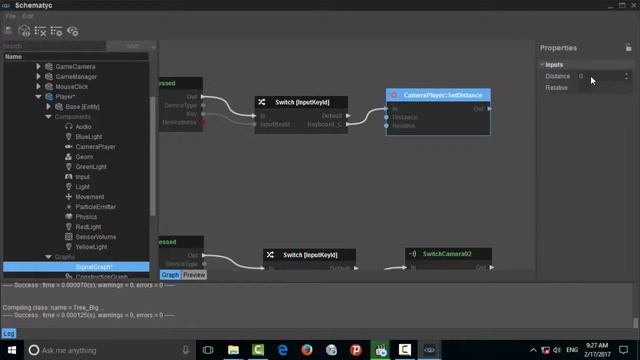Screen dimensions: 640x360
Task: Click the Out port of SetDistance node
Action: pos(489,109)
